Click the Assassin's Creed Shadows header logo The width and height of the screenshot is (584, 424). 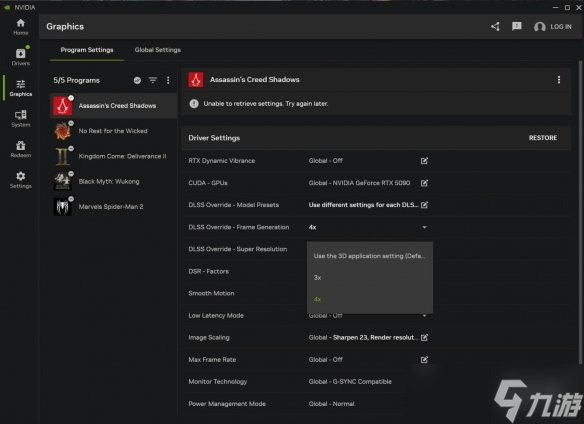(x=196, y=80)
